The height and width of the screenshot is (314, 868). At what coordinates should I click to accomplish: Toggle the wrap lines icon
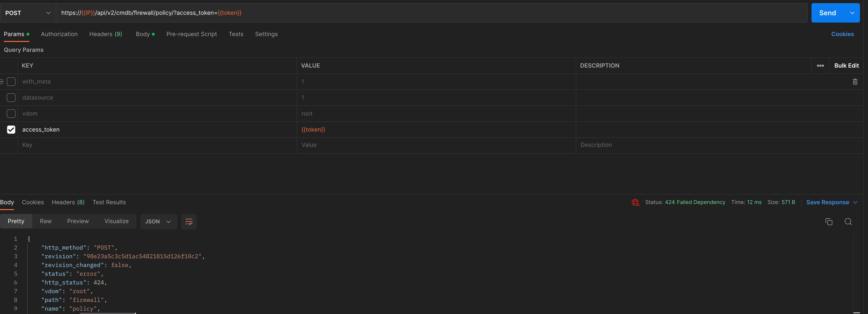tap(189, 221)
